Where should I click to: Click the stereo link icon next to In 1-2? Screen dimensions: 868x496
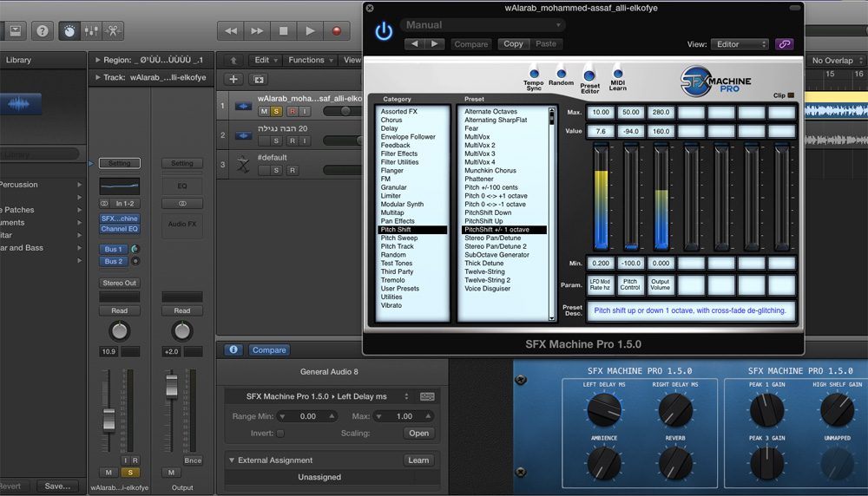(x=104, y=204)
